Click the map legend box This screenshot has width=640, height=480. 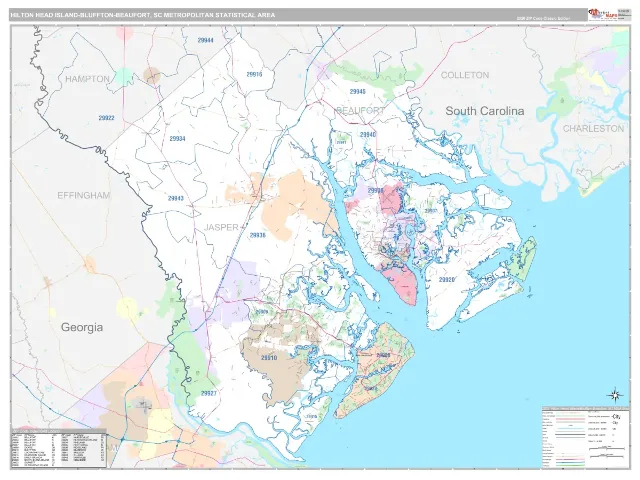coord(585,438)
